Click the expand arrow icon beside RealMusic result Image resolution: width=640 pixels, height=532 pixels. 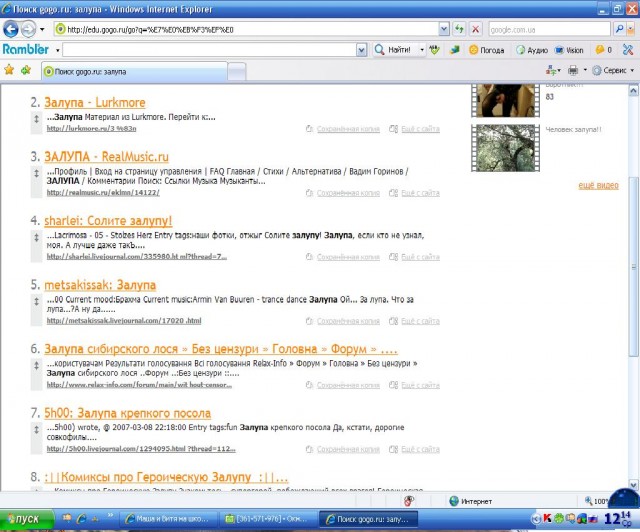pos(36,174)
